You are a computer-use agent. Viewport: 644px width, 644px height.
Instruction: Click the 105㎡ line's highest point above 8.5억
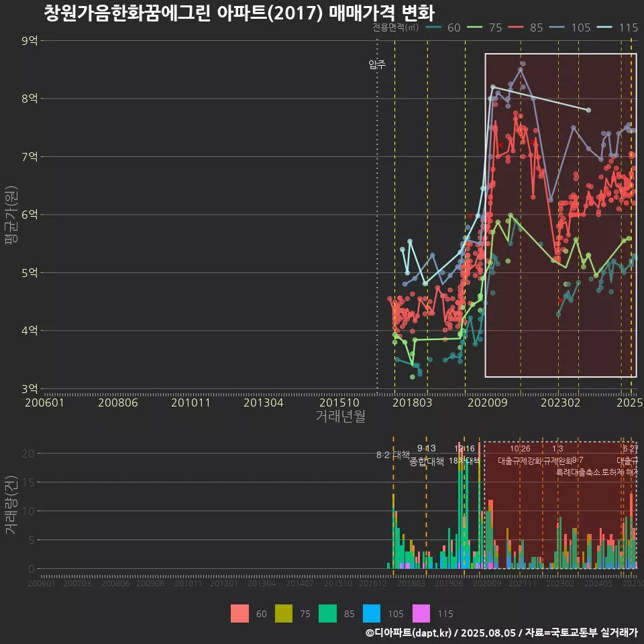tap(523, 64)
